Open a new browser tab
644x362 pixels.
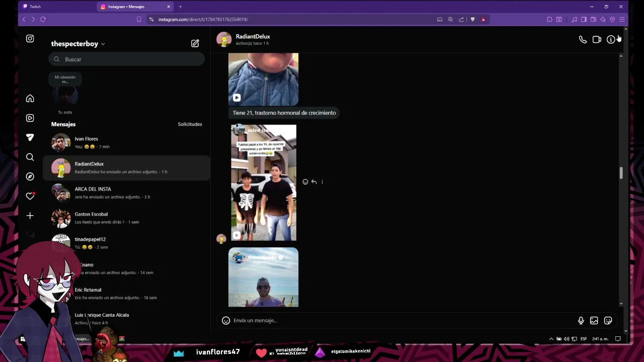180,7
